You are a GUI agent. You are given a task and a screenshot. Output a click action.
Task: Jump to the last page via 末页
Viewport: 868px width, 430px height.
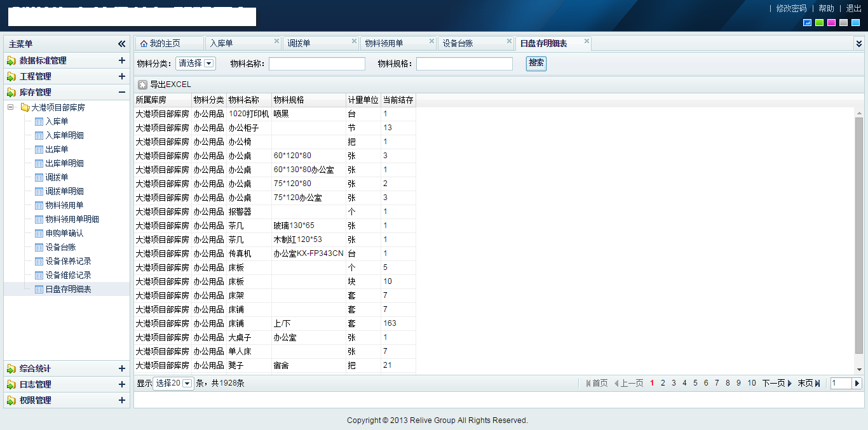809,383
